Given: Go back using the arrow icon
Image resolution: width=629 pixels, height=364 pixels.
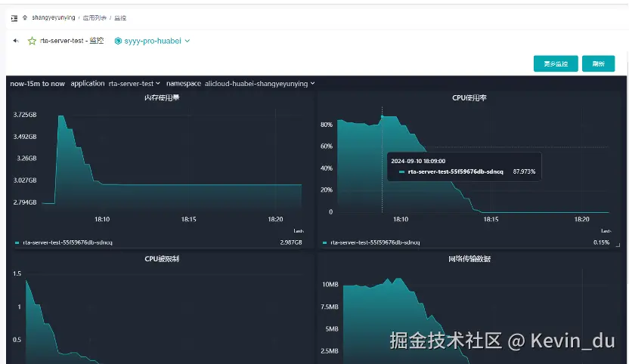Looking at the screenshot, I should click(16, 41).
